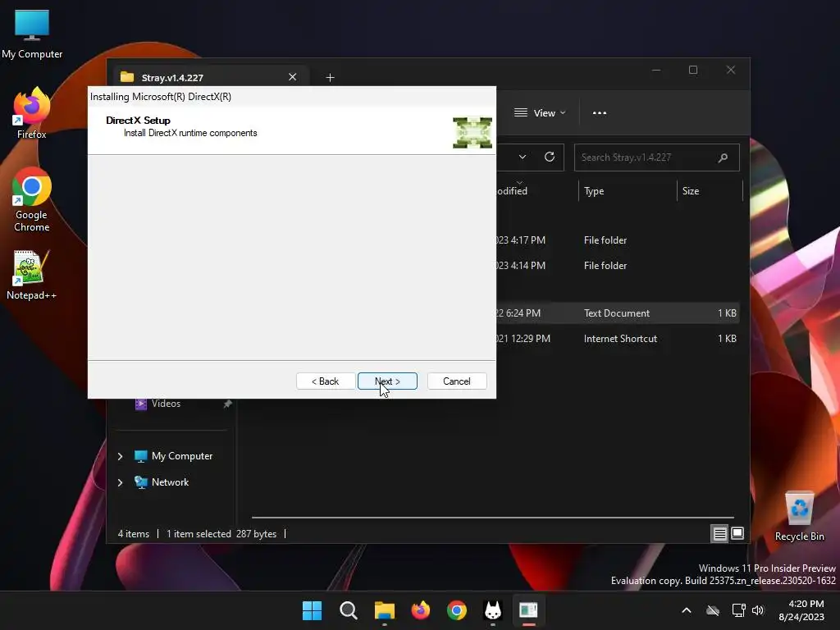Show hidden system tray icons

point(687,610)
